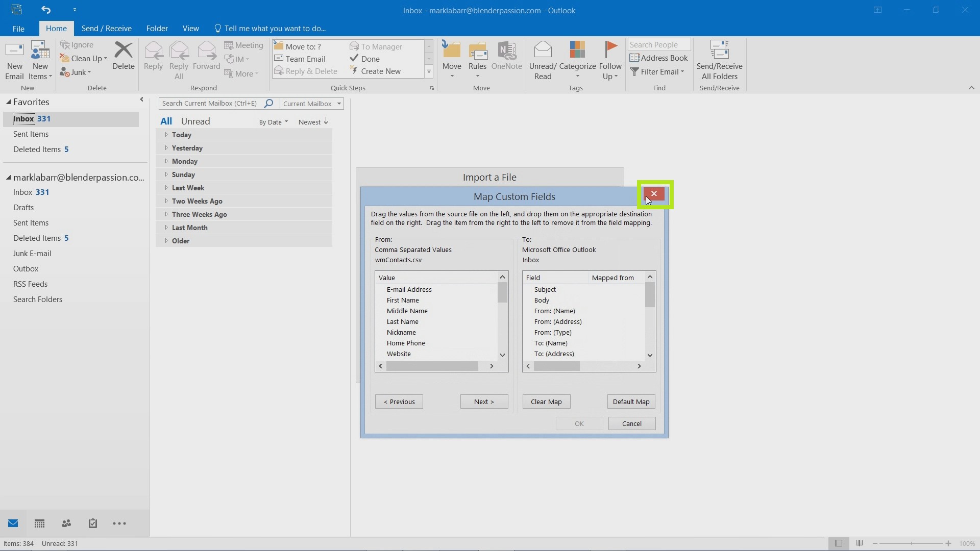The width and height of the screenshot is (980, 551).
Task: Click the Undo arrow in title bar
Action: [x=46, y=10]
